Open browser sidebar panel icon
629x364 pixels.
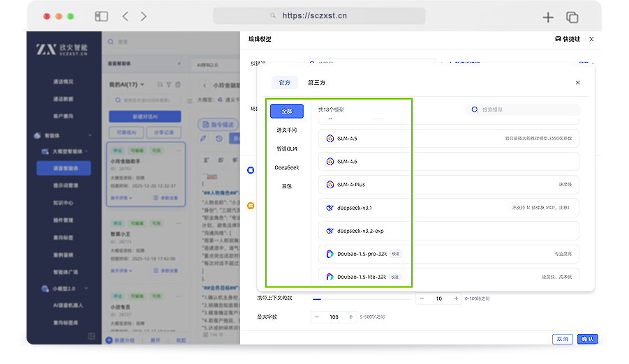coord(102,16)
